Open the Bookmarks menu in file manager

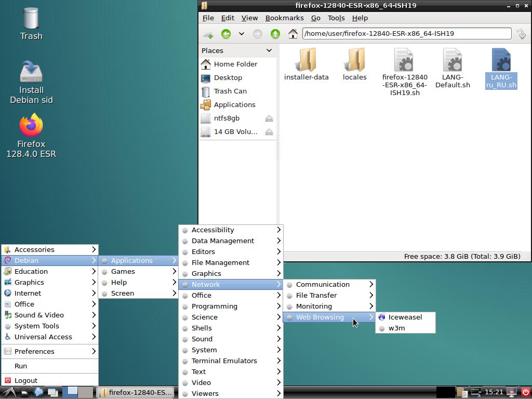284,18
